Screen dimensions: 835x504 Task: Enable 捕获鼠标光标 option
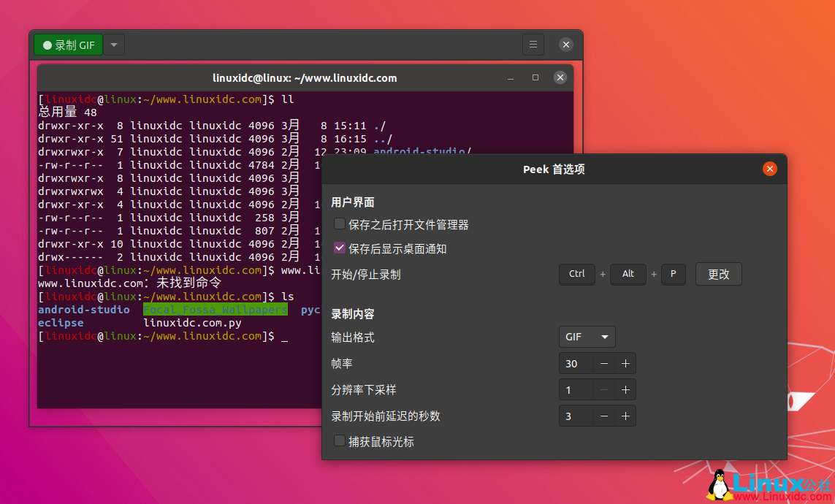pos(339,440)
